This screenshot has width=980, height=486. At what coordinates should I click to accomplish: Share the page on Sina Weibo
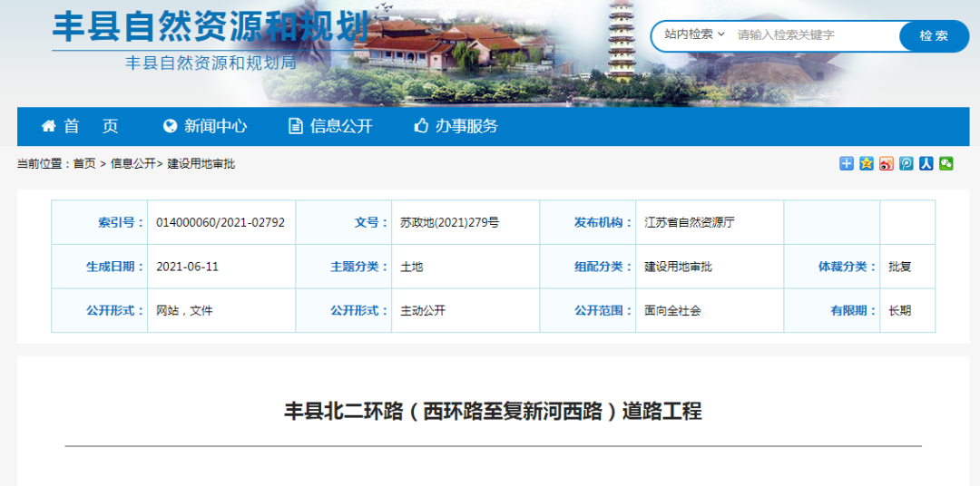(886, 163)
